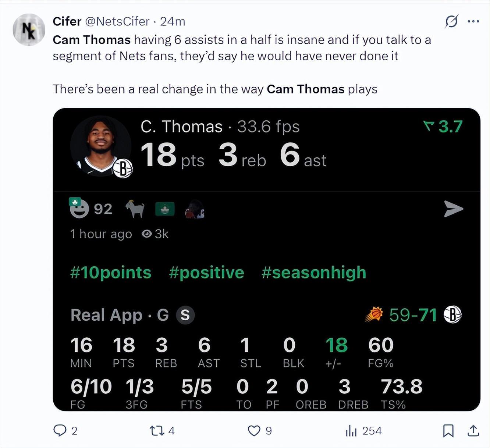Open the @NetsCifer handle link

(117, 21)
